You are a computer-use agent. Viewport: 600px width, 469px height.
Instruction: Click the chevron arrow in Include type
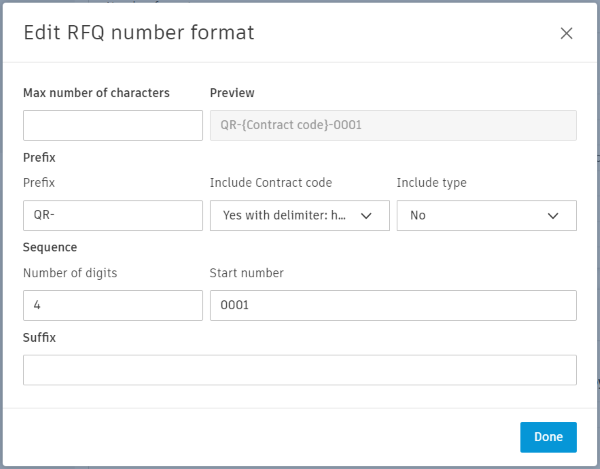click(553, 215)
